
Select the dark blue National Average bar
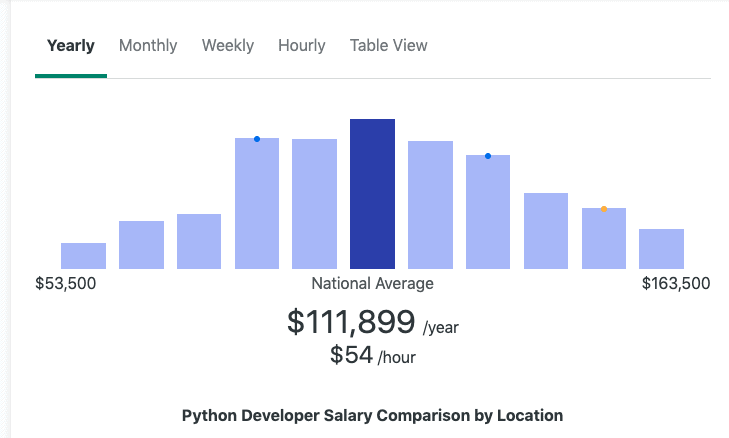pos(372,194)
